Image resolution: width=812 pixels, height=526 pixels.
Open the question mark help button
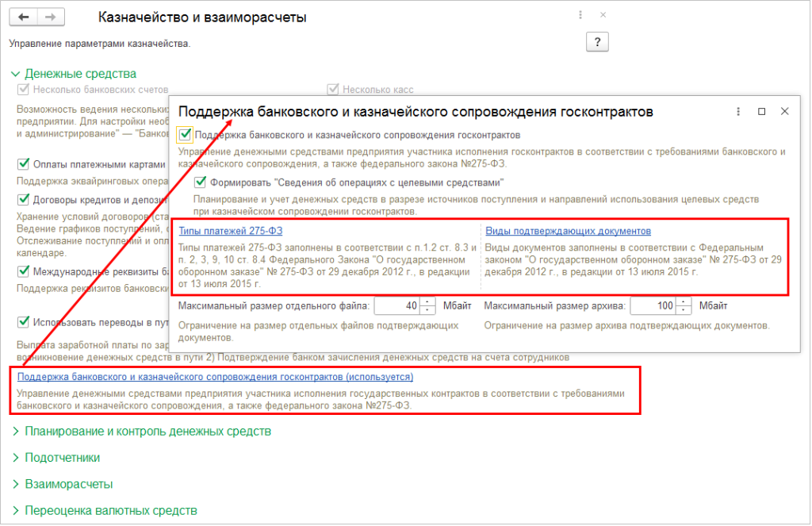[596, 43]
